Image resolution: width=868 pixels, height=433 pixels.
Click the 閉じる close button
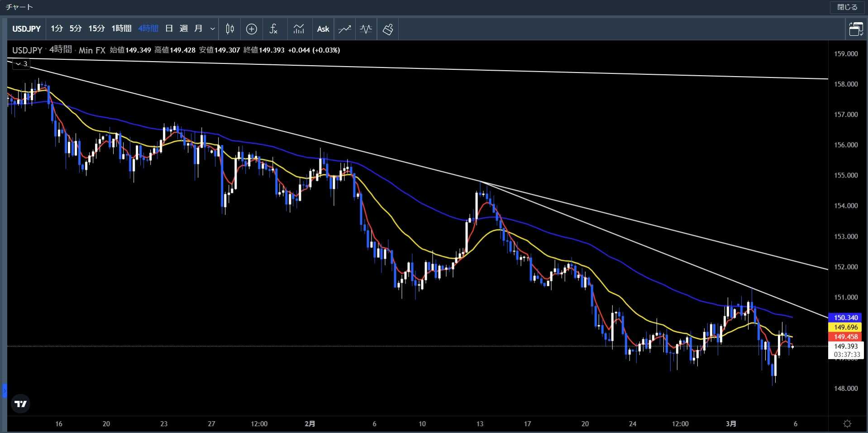(847, 7)
